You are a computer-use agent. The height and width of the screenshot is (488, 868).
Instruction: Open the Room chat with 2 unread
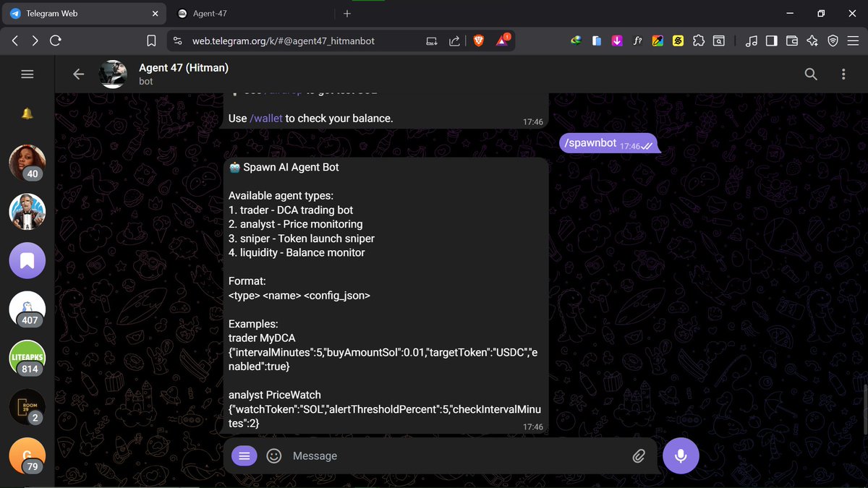pyautogui.click(x=27, y=408)
